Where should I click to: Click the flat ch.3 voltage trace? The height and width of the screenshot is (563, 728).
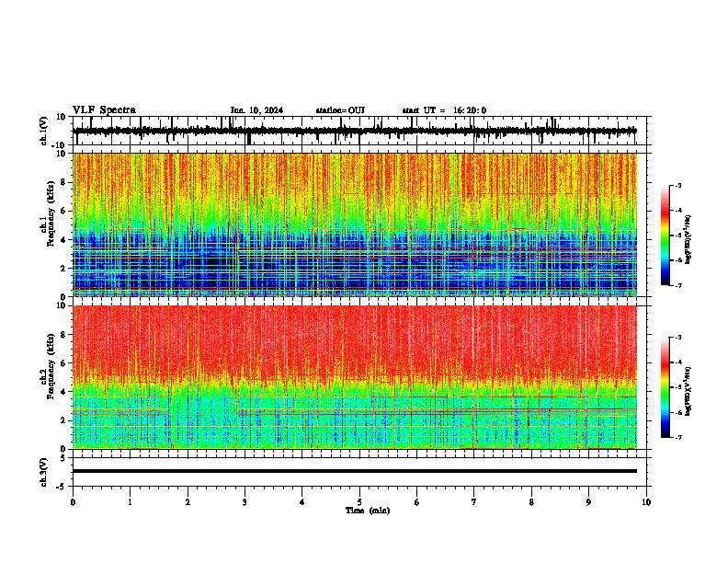point(355,471)
